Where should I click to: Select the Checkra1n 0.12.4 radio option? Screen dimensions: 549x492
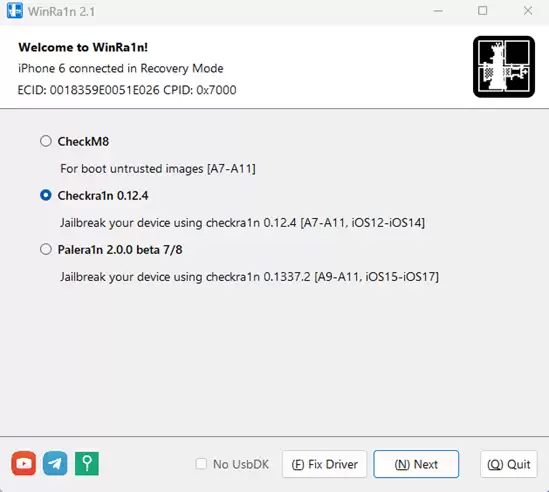pos(46,195)
